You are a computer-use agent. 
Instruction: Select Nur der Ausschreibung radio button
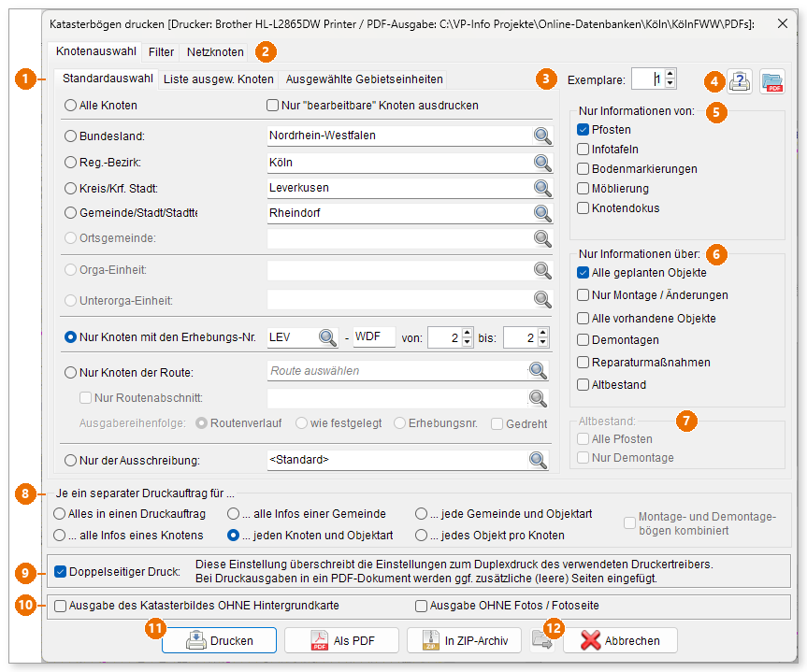70,461
